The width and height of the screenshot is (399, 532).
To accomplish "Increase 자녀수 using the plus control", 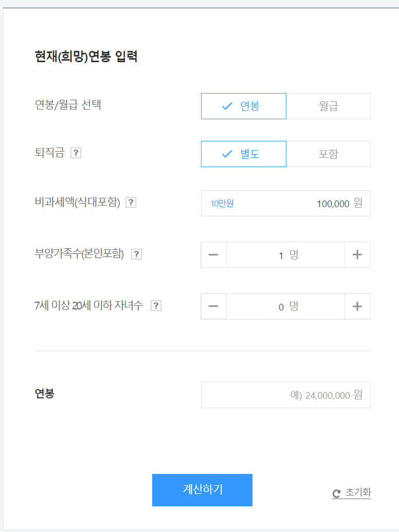I will [x=357, y=306].
